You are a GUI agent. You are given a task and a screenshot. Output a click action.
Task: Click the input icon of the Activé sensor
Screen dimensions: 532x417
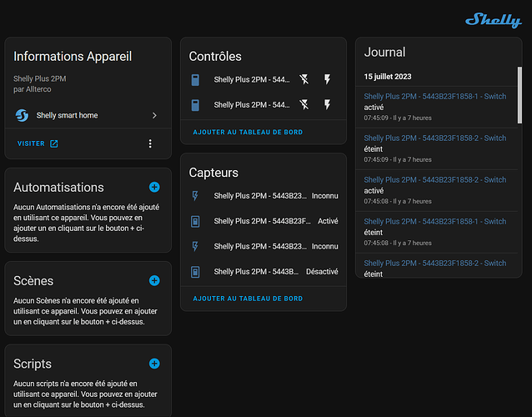tap(195, 221)
